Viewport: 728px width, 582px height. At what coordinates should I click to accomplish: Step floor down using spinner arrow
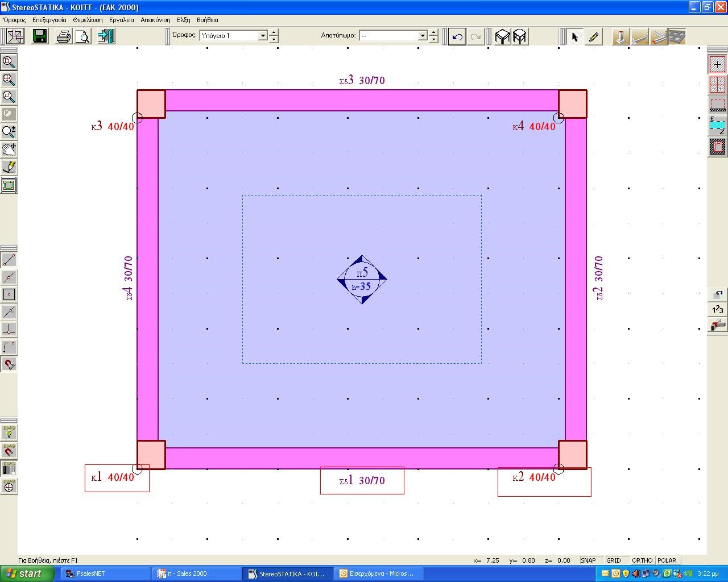pyautogui.click(x=274, y=40)
